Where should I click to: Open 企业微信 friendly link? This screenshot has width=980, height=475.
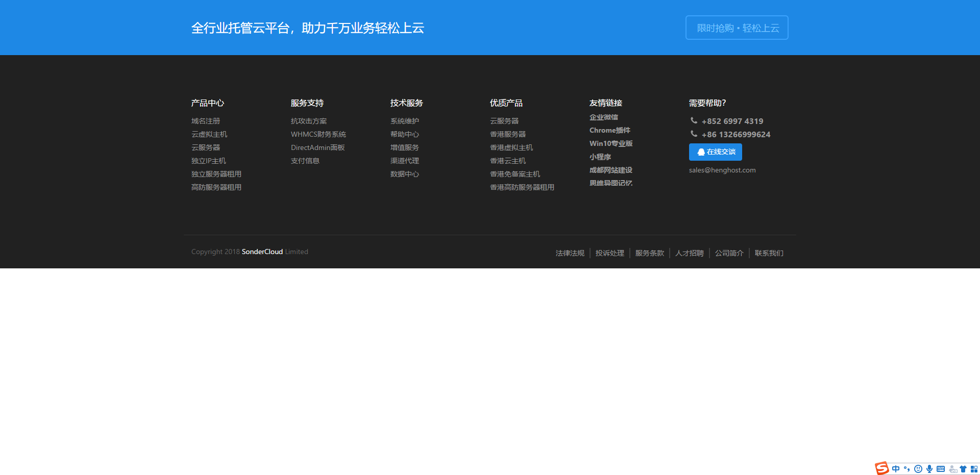pos(604,117)
